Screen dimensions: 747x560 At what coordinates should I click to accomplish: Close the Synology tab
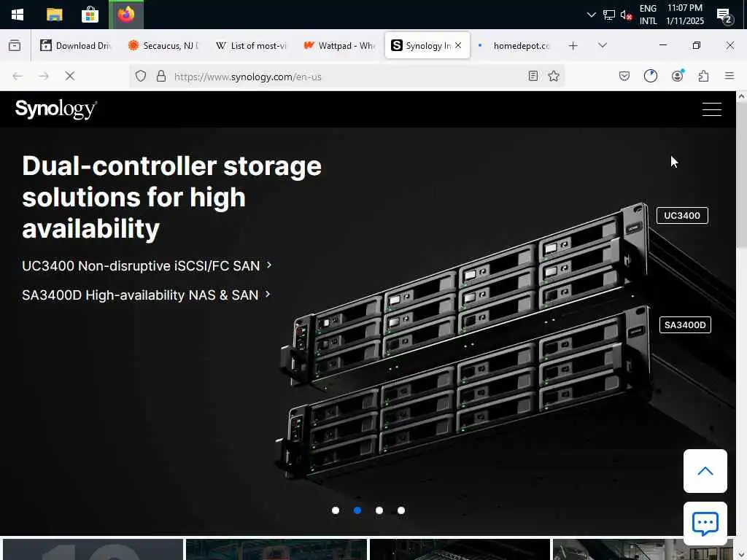coord(458,45)
